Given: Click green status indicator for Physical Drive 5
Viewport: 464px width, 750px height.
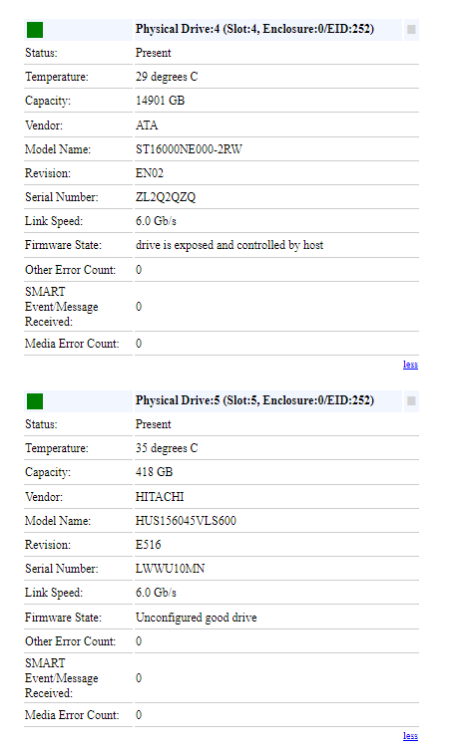Looking at the screenshot, I should (34, 401).
